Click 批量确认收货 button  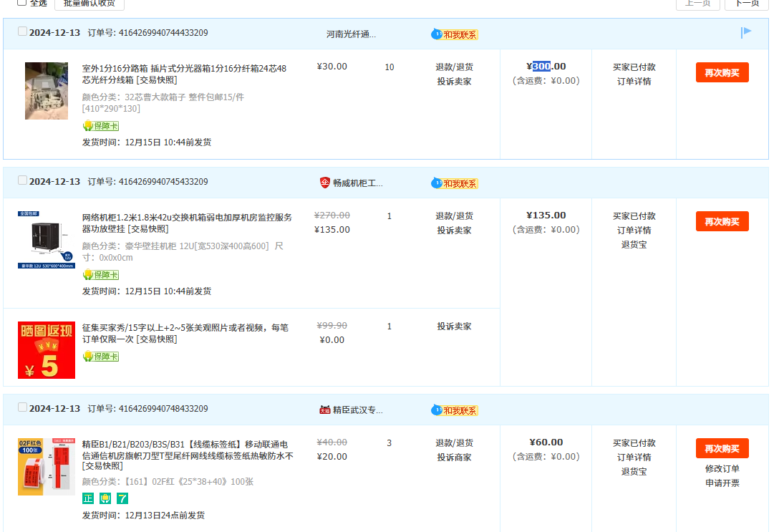(x=89, y=4)
